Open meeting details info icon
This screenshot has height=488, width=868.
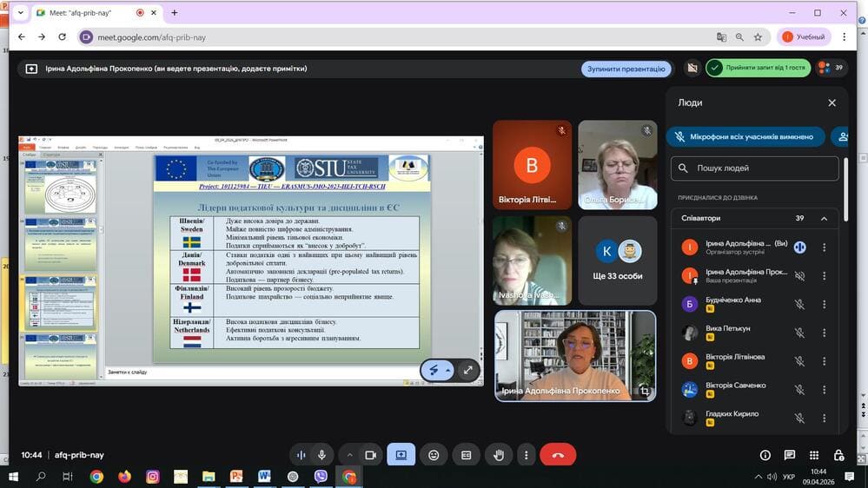pyautogui.click(x=765, y=455)
